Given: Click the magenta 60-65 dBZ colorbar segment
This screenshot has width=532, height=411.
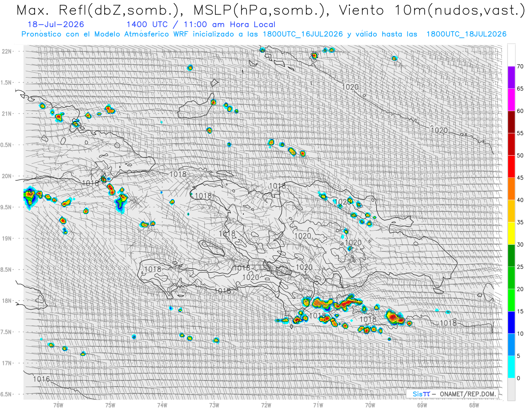Looking at the screenshot, I should click(511, 100).
